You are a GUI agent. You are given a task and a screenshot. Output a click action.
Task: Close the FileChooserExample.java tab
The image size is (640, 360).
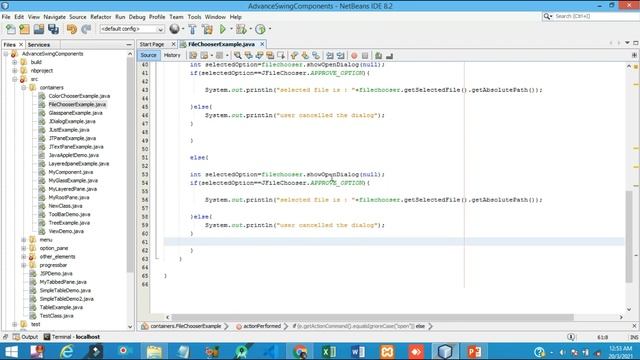[262, 44]
